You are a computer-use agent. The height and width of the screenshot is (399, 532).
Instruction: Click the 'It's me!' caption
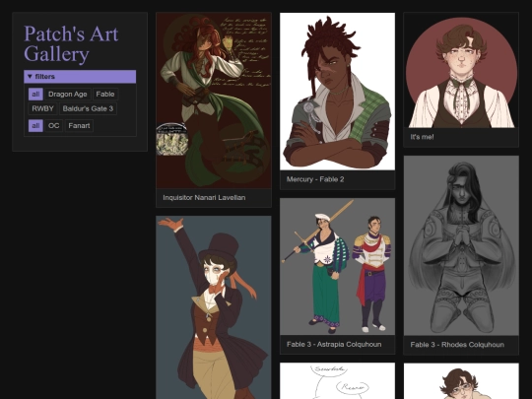tap(422, 137)
